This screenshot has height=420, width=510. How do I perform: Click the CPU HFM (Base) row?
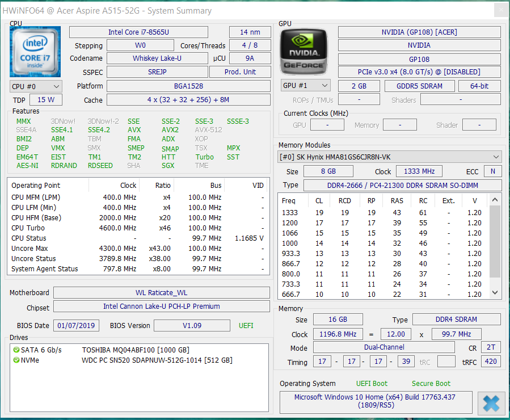point(138,217)
